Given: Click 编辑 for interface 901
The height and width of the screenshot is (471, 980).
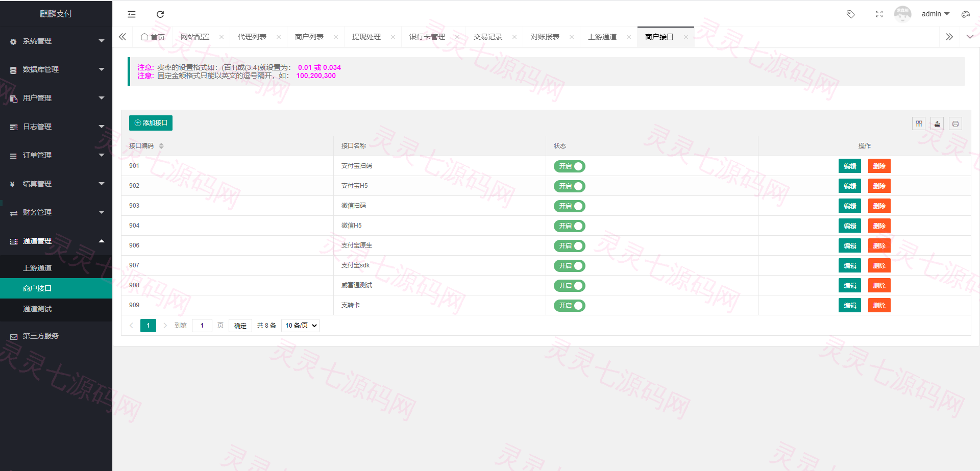Looking at the screenshot, I should [850, 166].
